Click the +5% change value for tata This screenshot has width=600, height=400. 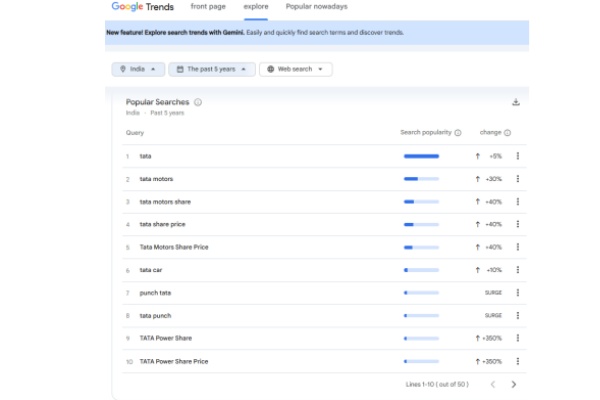point(496,156)
